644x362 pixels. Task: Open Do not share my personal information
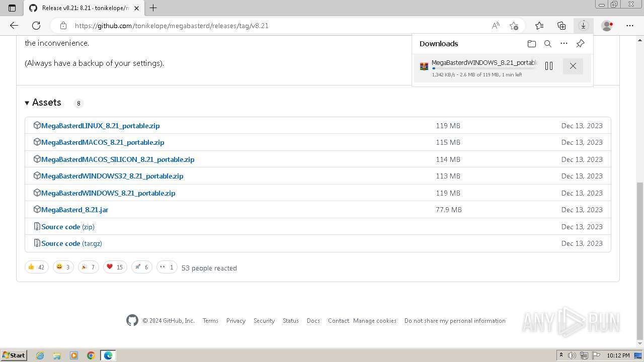pyautogui.click(x=455, y=321)
